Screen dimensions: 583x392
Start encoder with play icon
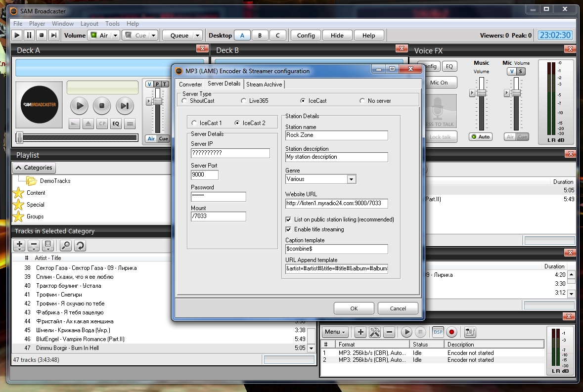406,332
